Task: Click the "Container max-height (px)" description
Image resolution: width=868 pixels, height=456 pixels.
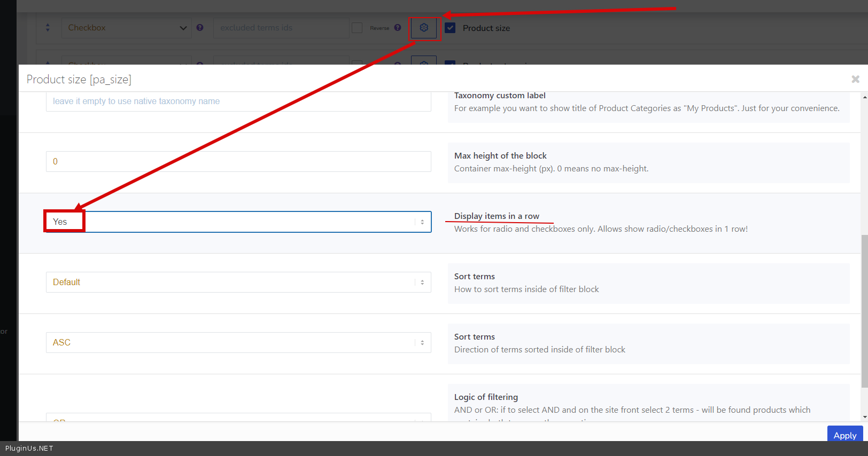Action: (551, 169)
